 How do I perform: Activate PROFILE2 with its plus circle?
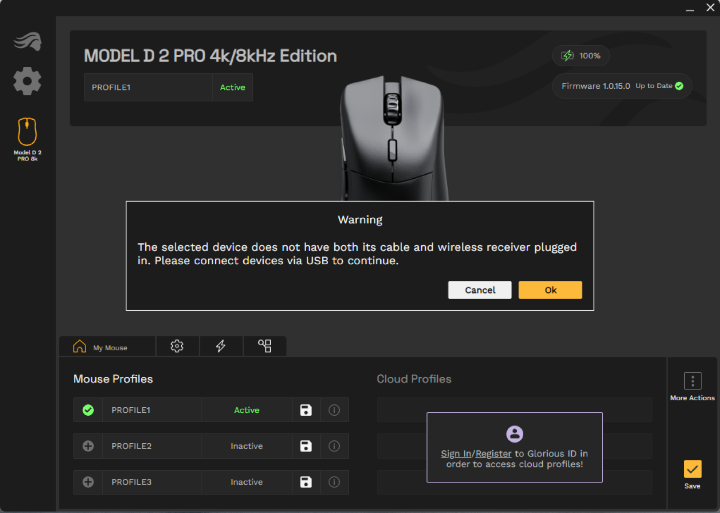click(88, 445)
